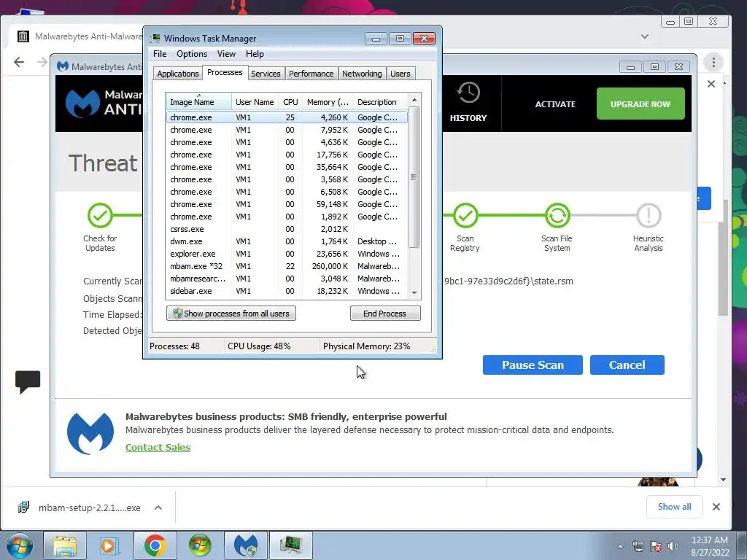Click UPGRADE NOW button
This screenshot has height=560, width=747.
[640, 104]
